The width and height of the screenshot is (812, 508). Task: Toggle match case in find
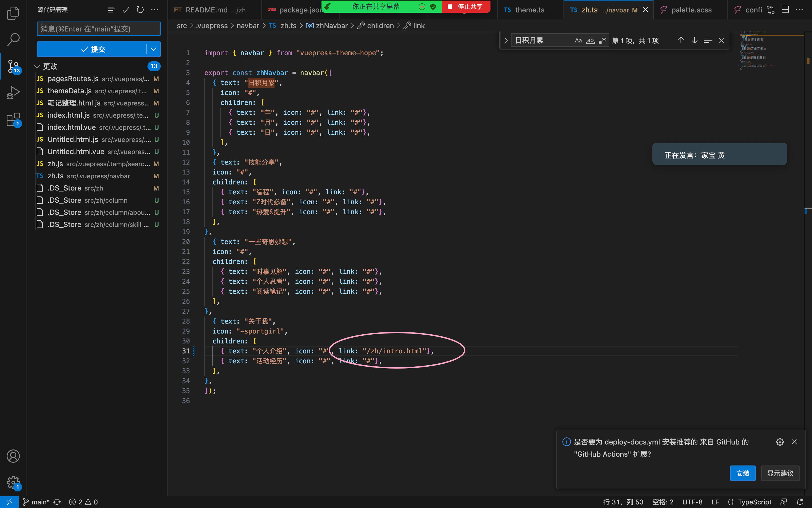point(578,40)
